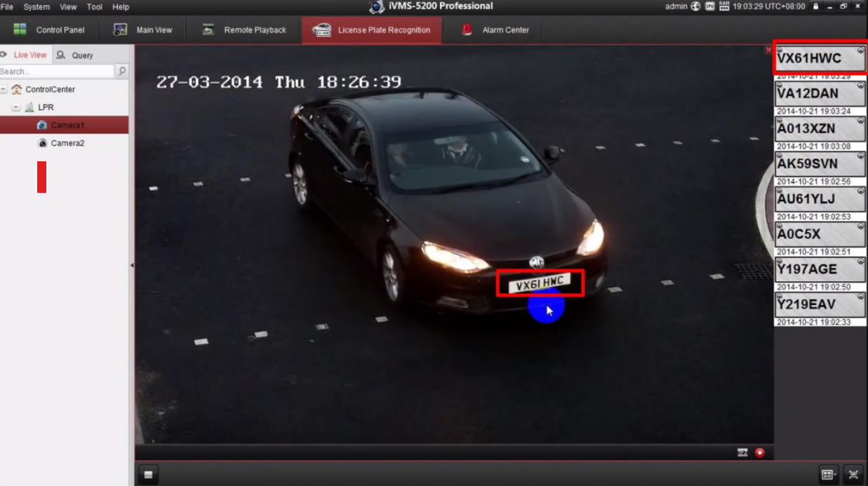Collapse the left panel with the arrow

pyautogui.click(x=133, y=266)
